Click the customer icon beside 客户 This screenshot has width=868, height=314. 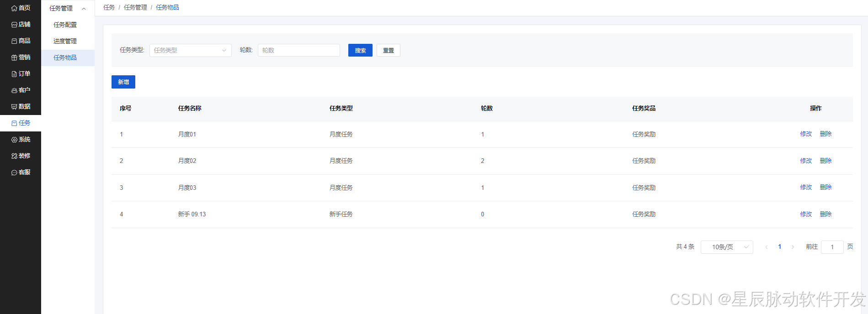[14, 90]
